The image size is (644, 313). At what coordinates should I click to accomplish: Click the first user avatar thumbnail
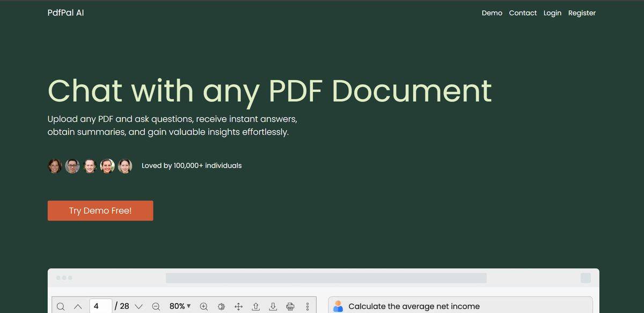click(x=55, y=166)
